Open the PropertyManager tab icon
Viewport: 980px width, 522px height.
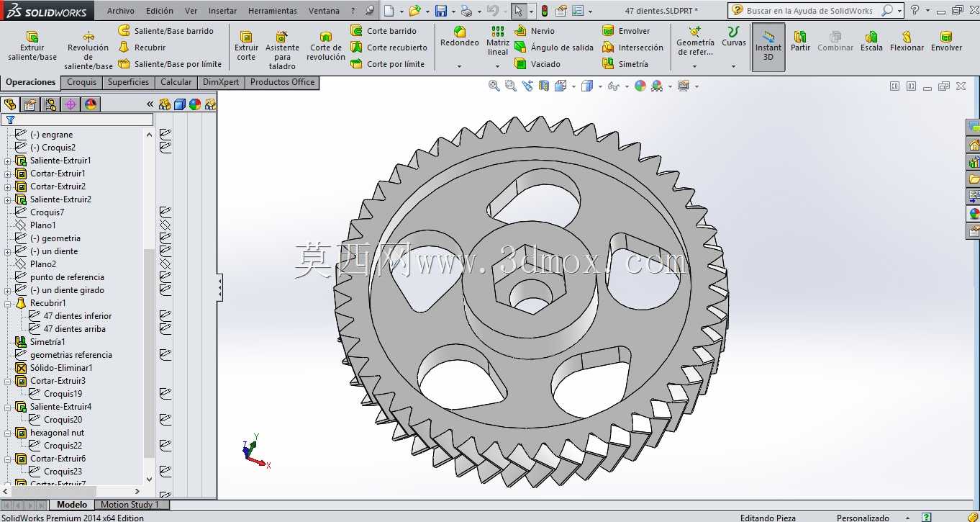pos(30,104)
